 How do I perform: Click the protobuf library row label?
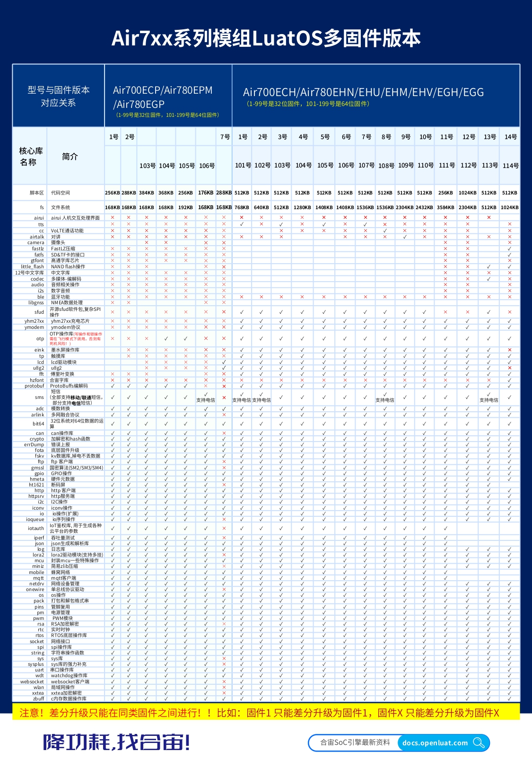[x=35, y=386]
